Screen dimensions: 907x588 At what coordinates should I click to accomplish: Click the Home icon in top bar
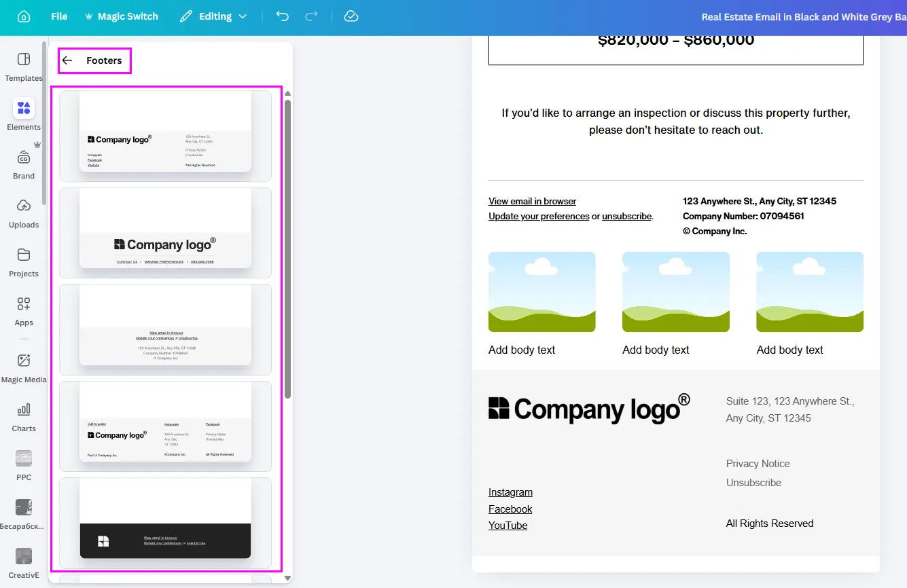24,16
